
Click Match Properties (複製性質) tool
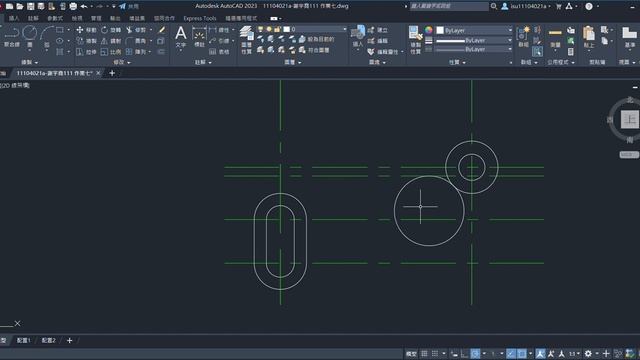tap(416, 40)
